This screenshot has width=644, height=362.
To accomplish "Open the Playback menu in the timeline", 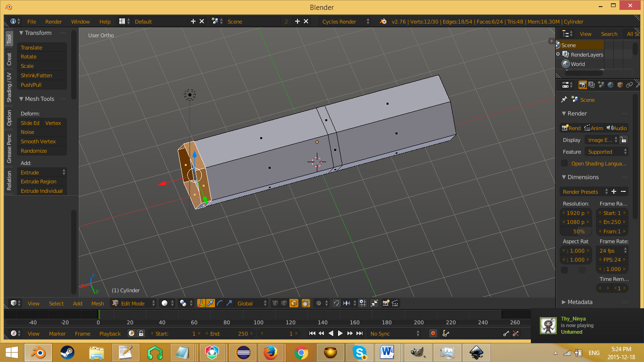I will point(110,333).
